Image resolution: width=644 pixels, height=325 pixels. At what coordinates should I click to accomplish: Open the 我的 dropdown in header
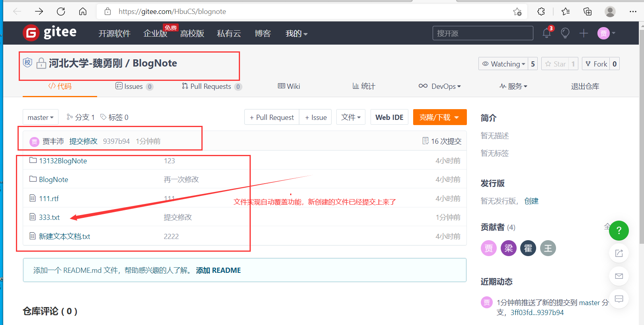point(297,33)
